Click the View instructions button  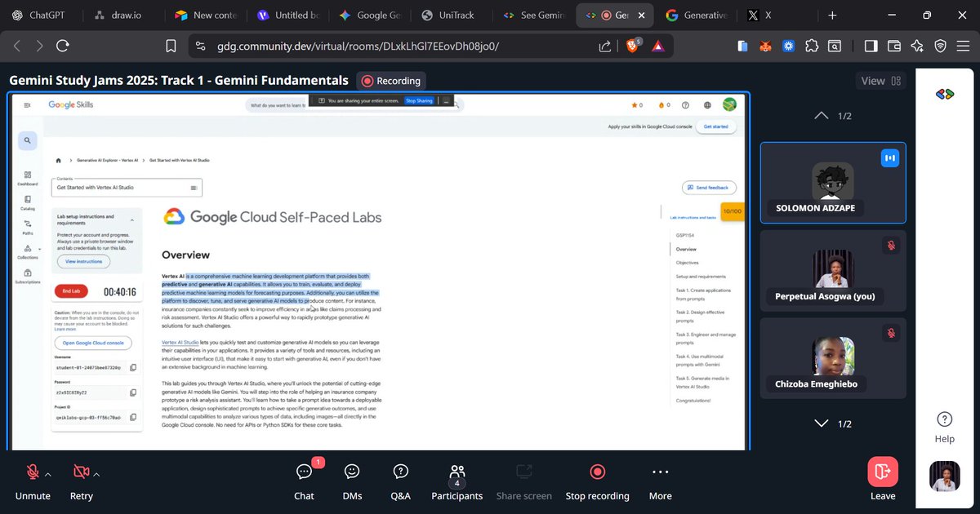pos(82,261)
